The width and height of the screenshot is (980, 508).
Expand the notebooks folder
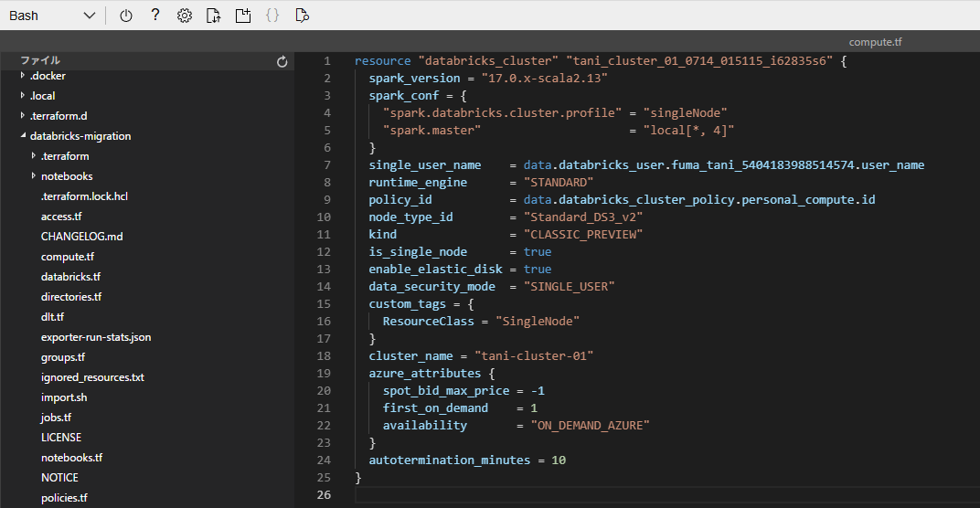tap(33, 175)
